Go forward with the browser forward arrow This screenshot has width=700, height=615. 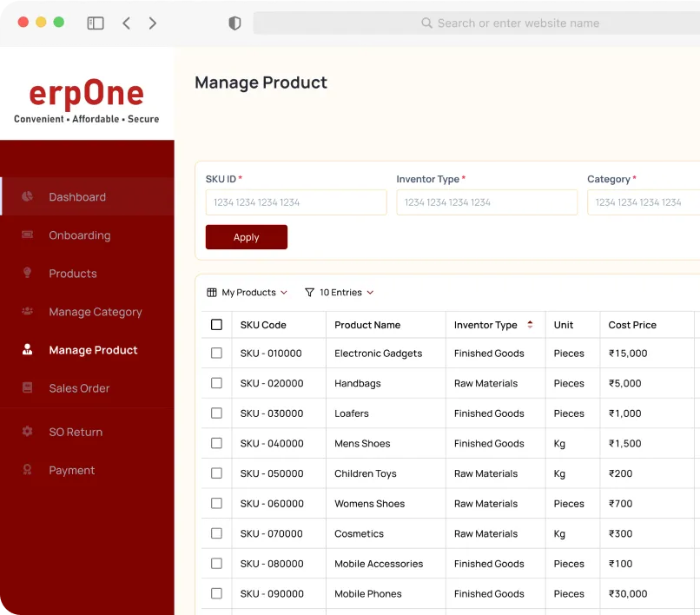(153, 23)
